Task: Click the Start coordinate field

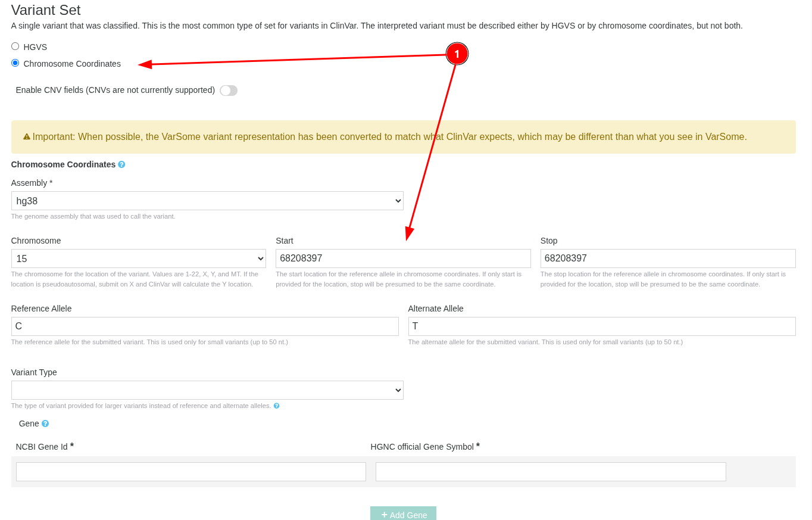Action: point(403,259)
